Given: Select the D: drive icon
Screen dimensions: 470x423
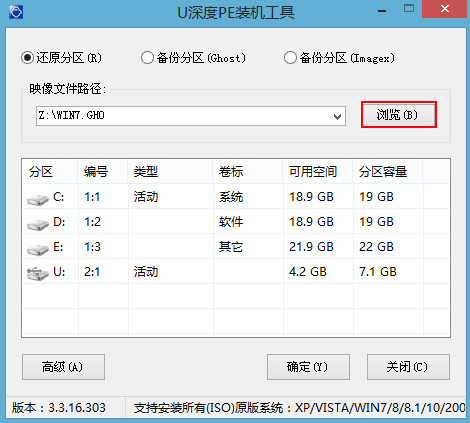Looking at the screenshot, I should 38,224.
